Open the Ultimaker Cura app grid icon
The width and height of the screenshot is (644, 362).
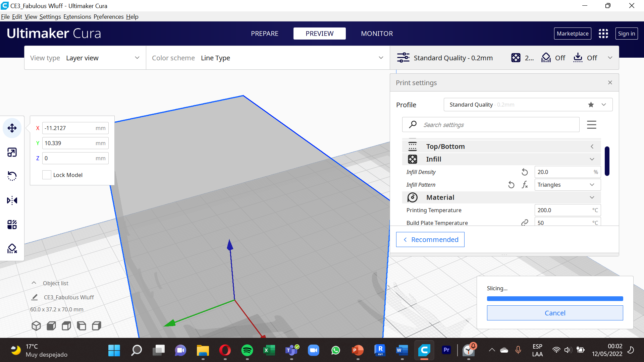tap(603, 34)
